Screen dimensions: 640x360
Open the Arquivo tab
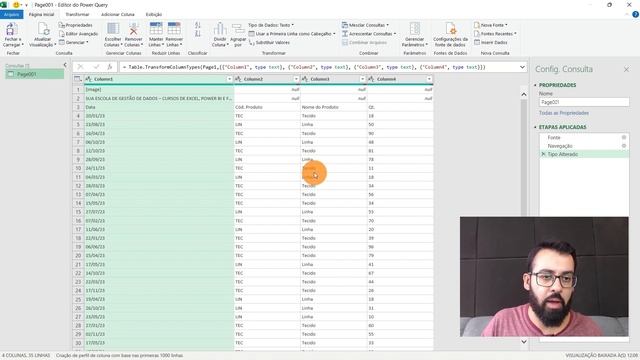point(11,14)
